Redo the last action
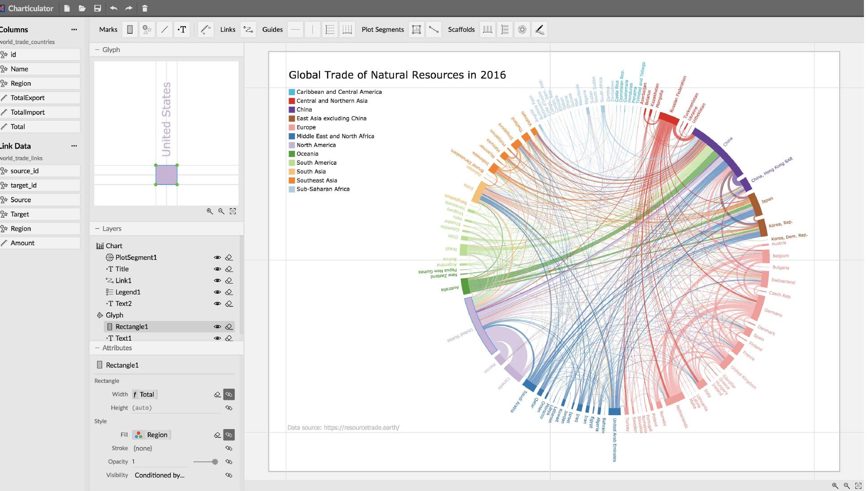Viewport: 868px width, 491px height. click(x=129, y=8)
